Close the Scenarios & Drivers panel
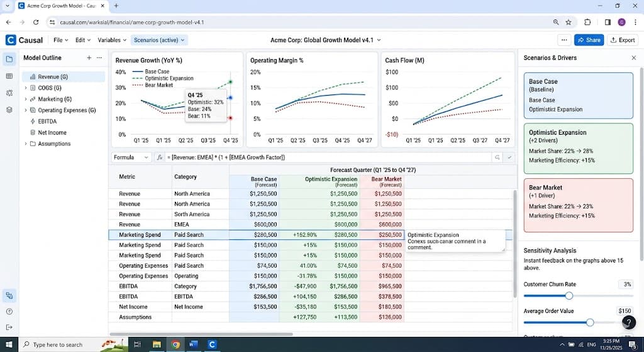644x352 pixels. pyautogui.click(x=634, y=58)
